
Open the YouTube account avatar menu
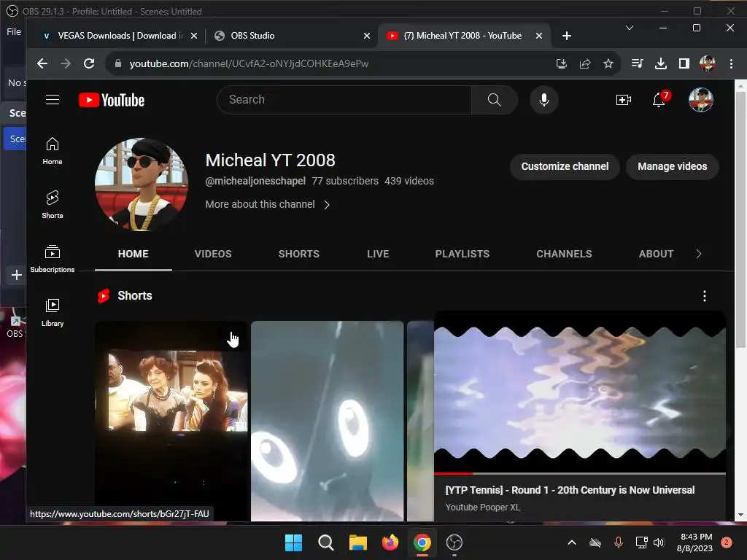point(701,99)
